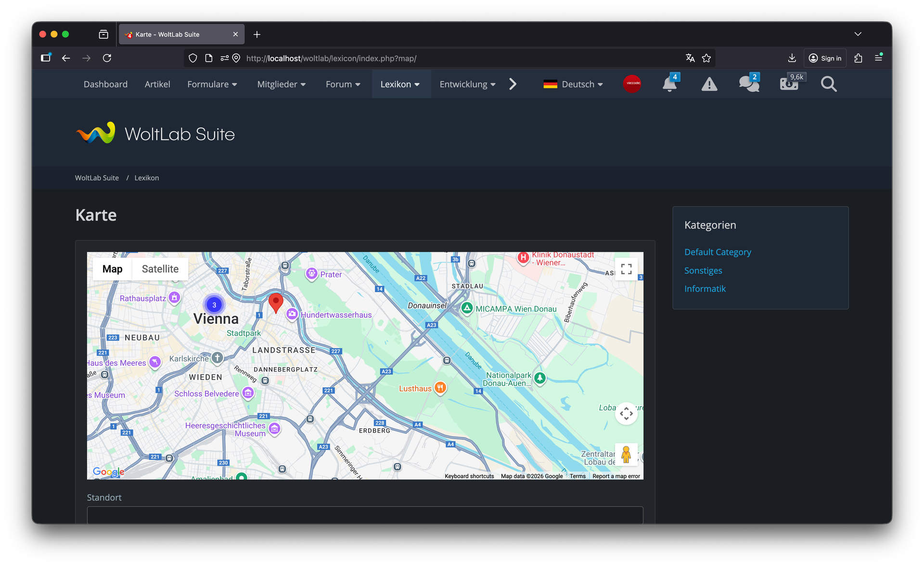Open the Informatik category link
Screen dimensions: 924x566
point(705,289)
